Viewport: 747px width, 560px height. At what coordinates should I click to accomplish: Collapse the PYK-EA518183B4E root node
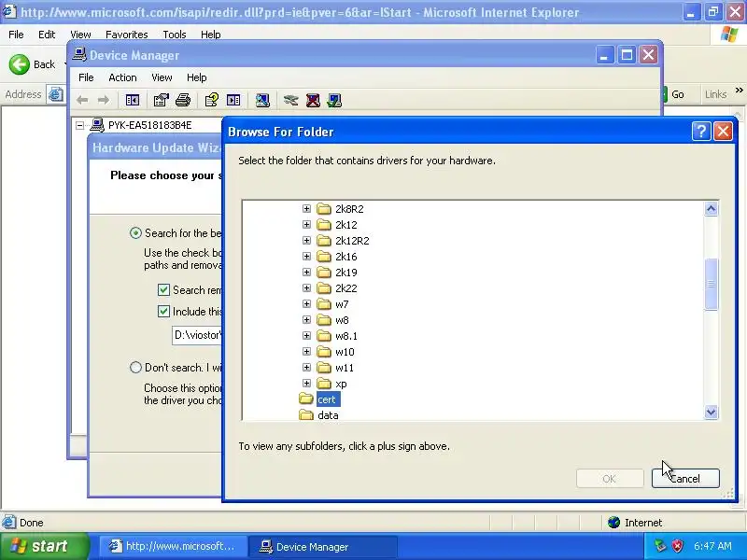tap(80, 125)
